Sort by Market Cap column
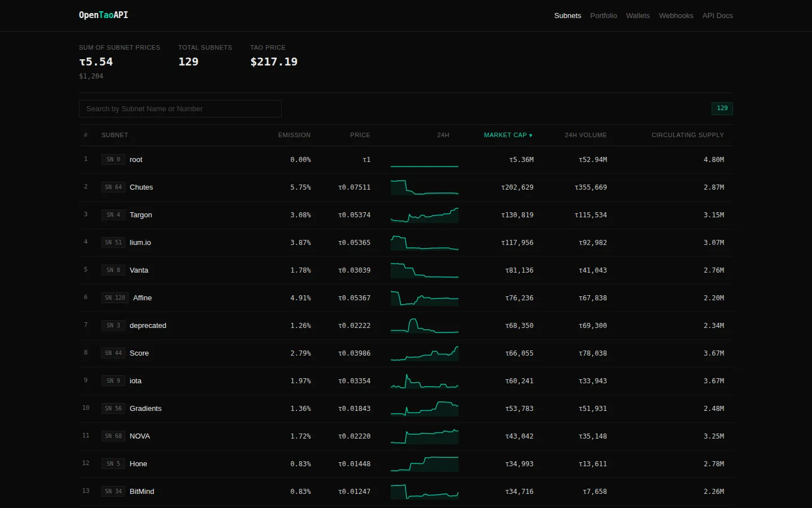Image resolution: width=812 pixels, height=508 pixels. (x=508, y=135)
